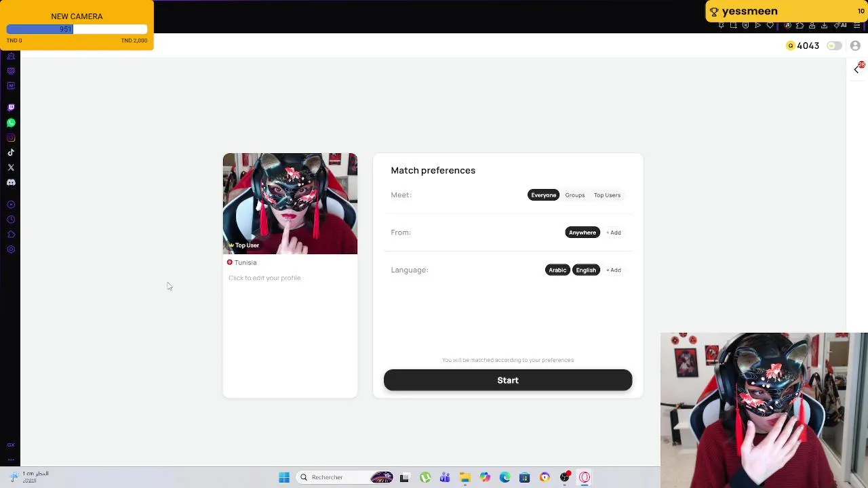Select Everyone in Meet preferences
Image resolution: width=868 pixels, height=488 pixels.
pos(543,195)
